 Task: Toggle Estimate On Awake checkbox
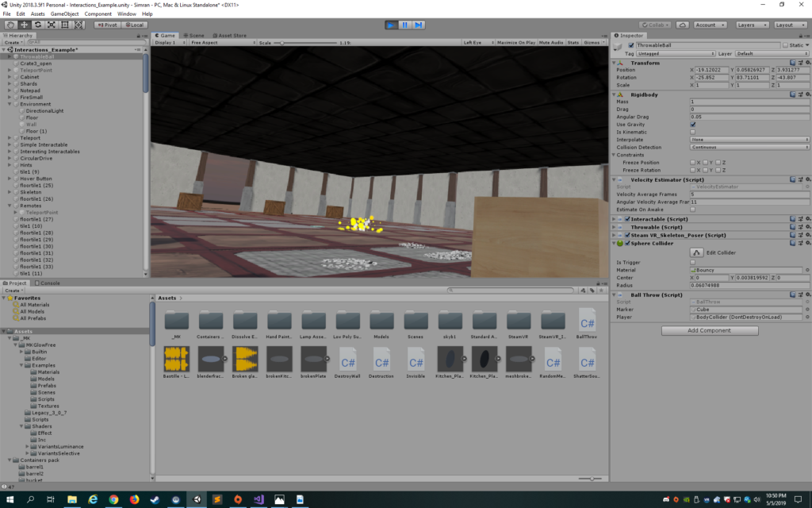click(x=693, y=210)
